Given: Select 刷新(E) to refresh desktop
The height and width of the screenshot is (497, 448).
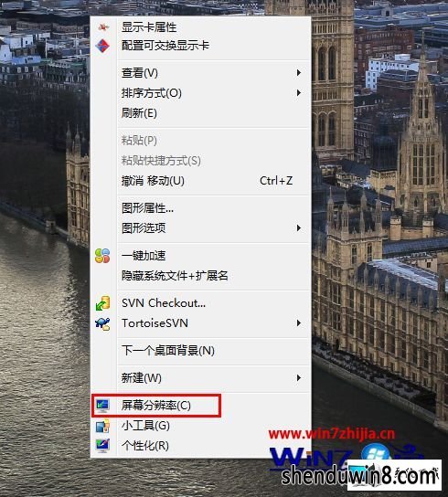Looking at the screenshot, I should click(x=200, y=113).
